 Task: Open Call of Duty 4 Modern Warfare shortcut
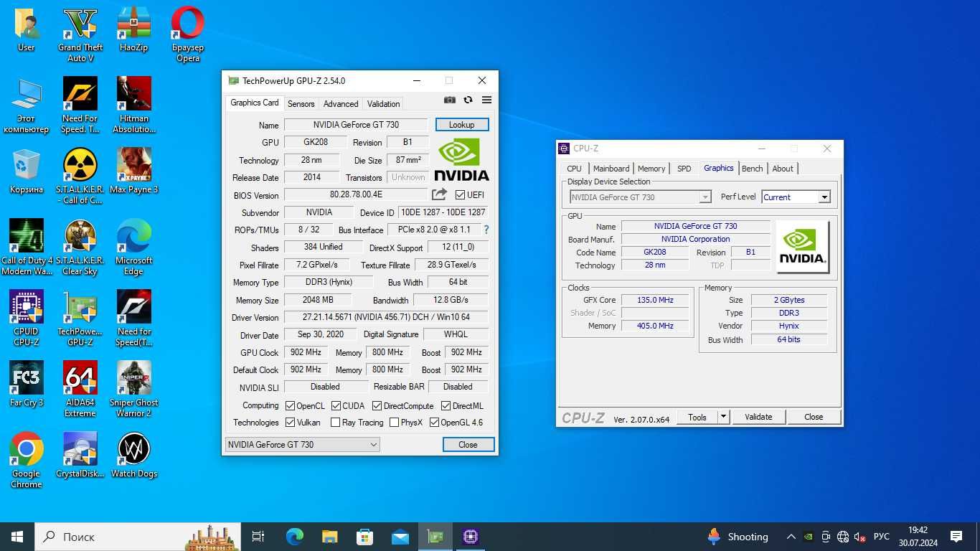[27, 247]
